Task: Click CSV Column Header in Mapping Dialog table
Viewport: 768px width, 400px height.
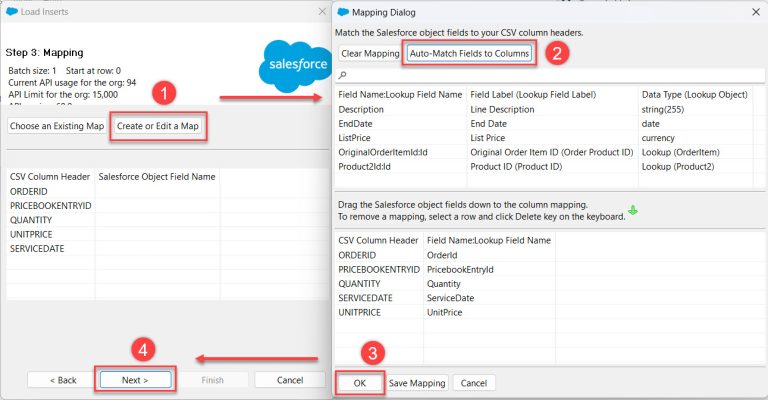Action: click(x=378, y=240)
